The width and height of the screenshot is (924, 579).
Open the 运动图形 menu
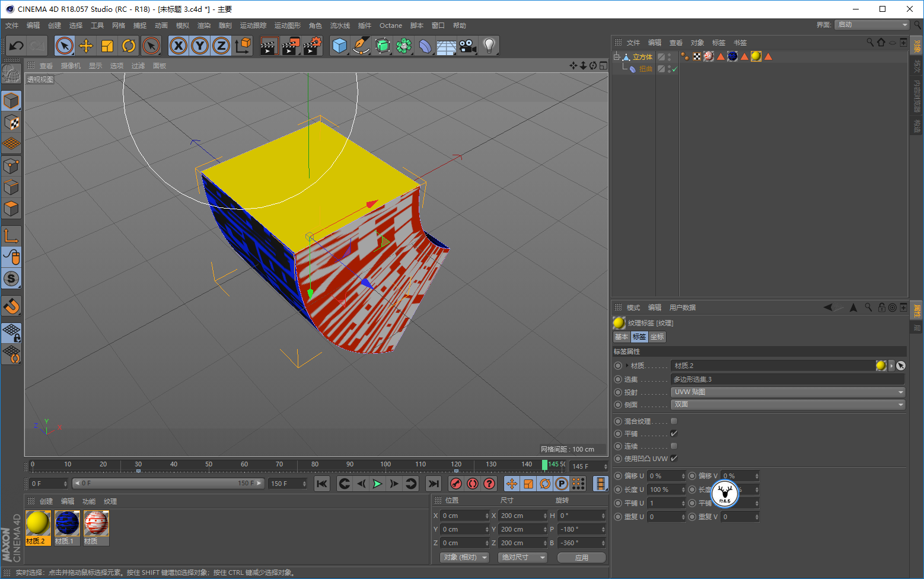point(288,25)
